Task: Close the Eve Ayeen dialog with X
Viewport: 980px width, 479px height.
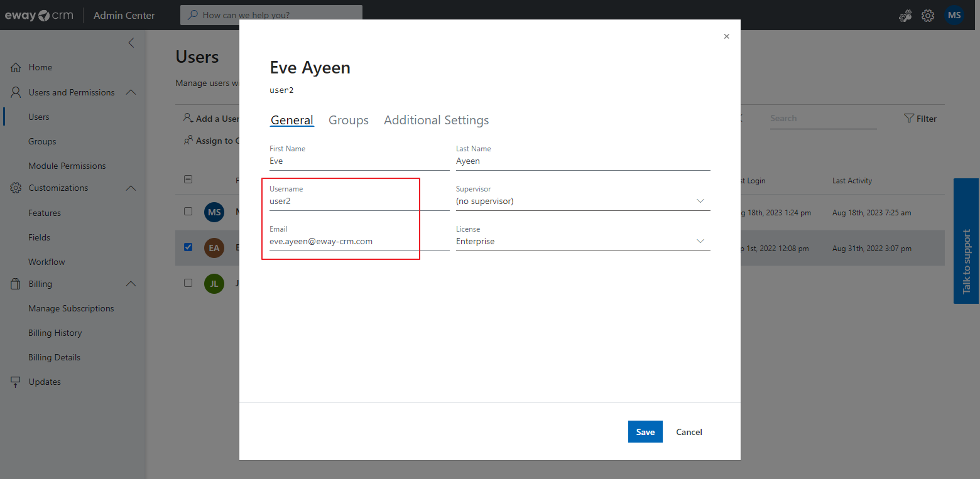Action: (x=727, y=36)
